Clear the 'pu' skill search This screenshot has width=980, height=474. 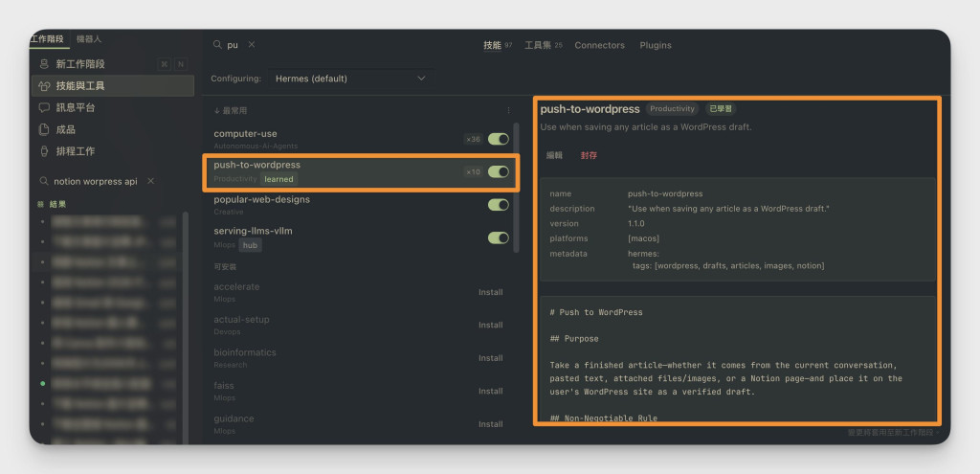[x=252, y=44]
